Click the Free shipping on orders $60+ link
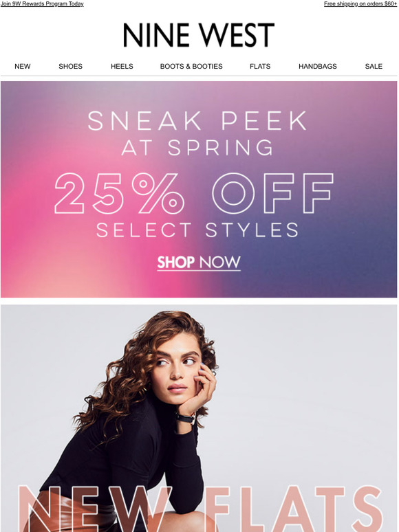This screenshot has width=399, height=532. click(360, 3)
